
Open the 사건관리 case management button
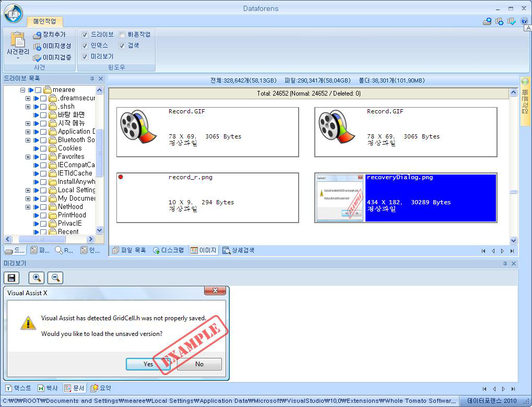18,46
